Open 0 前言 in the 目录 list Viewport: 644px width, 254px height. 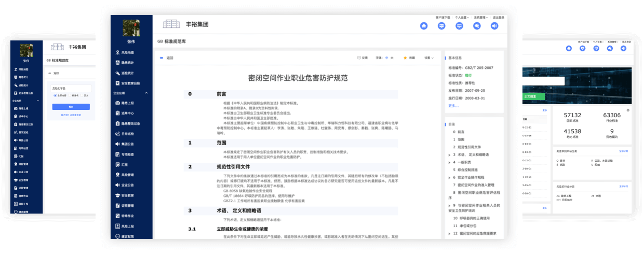459,132
